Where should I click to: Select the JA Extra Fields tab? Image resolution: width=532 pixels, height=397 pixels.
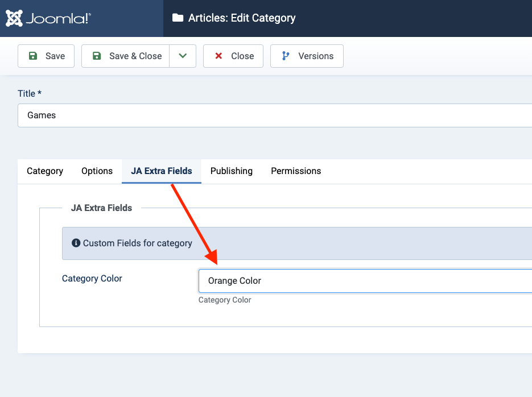[x=162, y=171]
